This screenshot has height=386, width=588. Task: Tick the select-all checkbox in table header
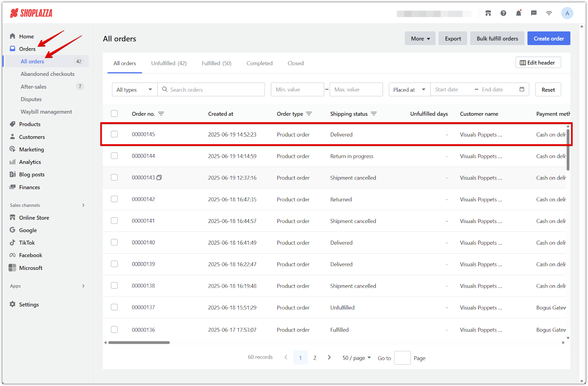pos(114,113)
